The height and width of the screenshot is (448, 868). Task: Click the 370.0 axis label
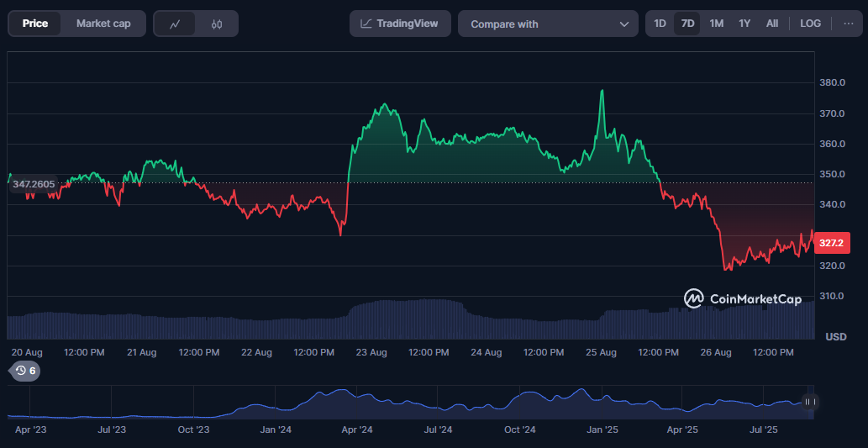(x=832, y=113)
